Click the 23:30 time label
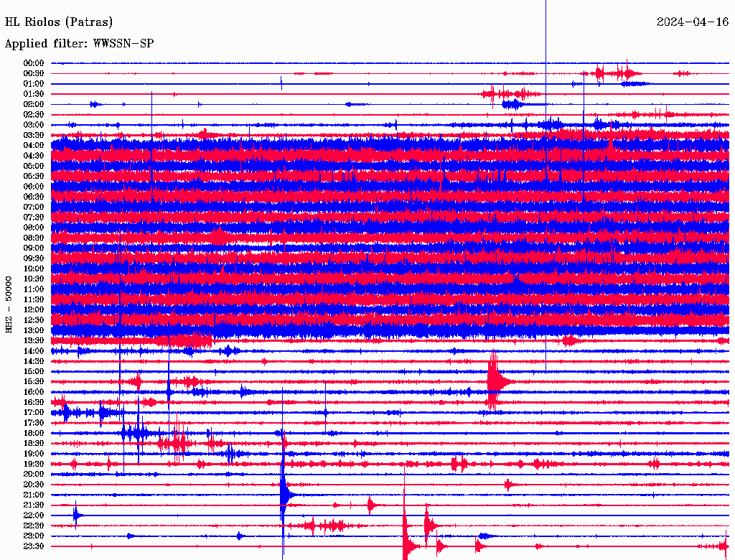735x560 pixels. coord(34,546)
